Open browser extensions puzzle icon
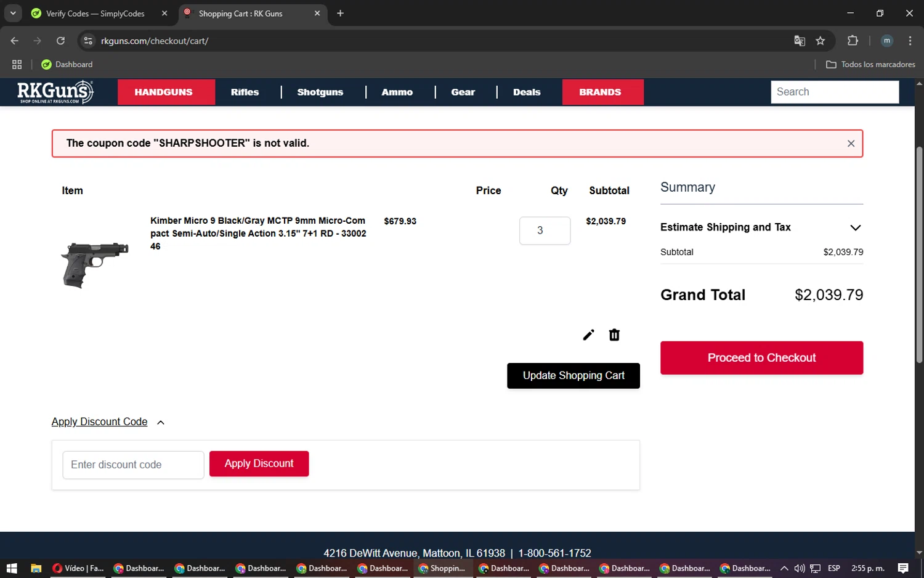Image resolution: width=924 pixels, height=578 pixels. click(x=853, y=41)
